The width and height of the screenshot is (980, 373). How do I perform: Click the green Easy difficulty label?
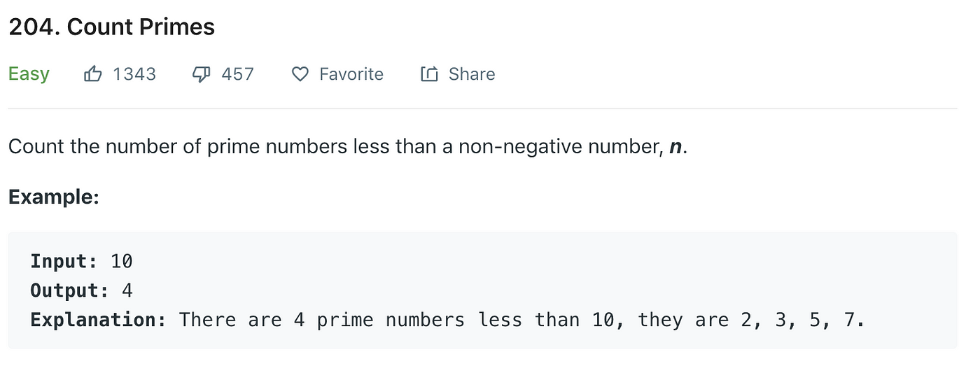point(29,74)
